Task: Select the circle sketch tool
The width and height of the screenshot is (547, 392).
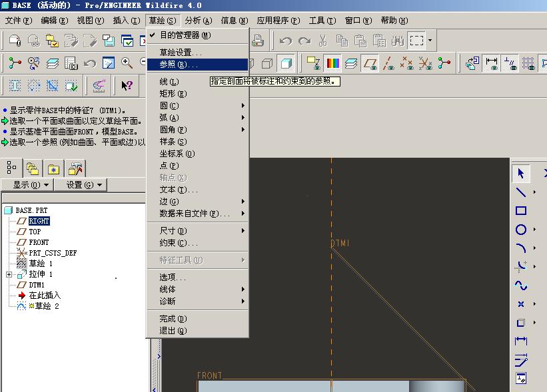Action: tap(521, 229)
